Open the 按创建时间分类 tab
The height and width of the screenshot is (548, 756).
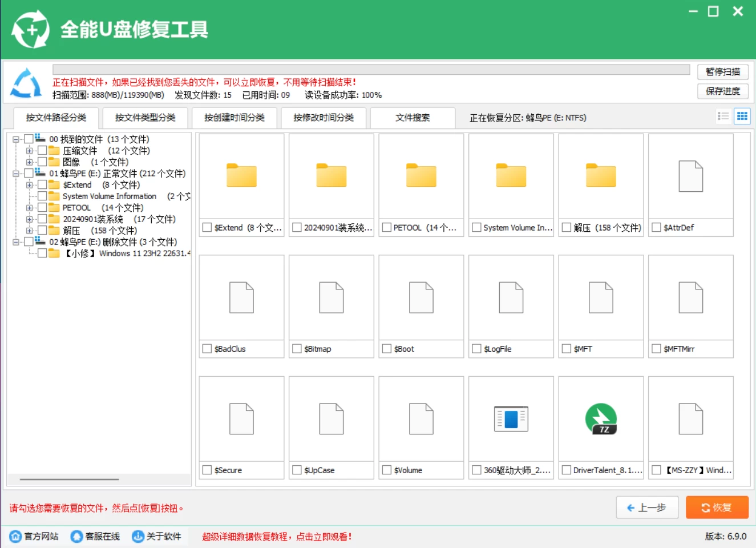[x=235, y=118]
